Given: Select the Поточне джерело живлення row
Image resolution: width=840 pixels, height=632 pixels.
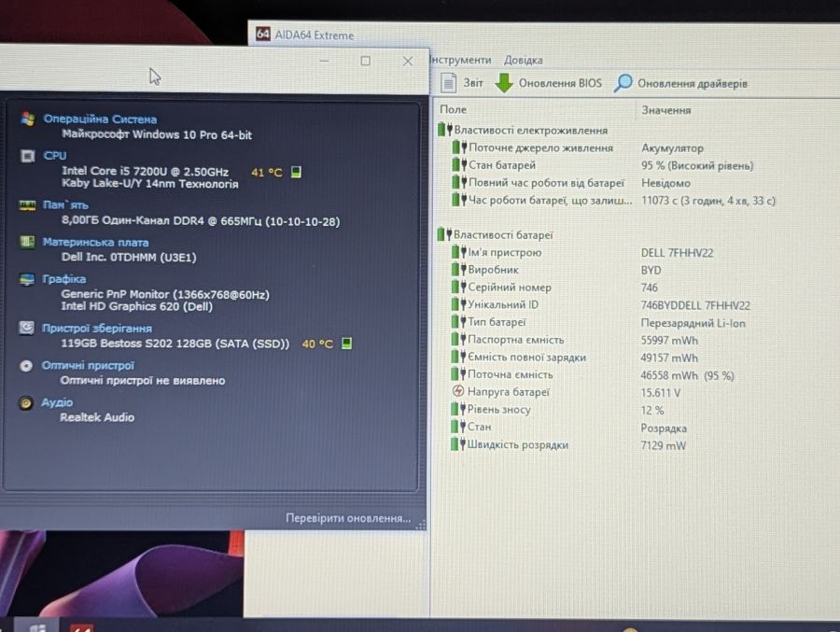Looking at the screenshot, I should (x=578, y=147).
